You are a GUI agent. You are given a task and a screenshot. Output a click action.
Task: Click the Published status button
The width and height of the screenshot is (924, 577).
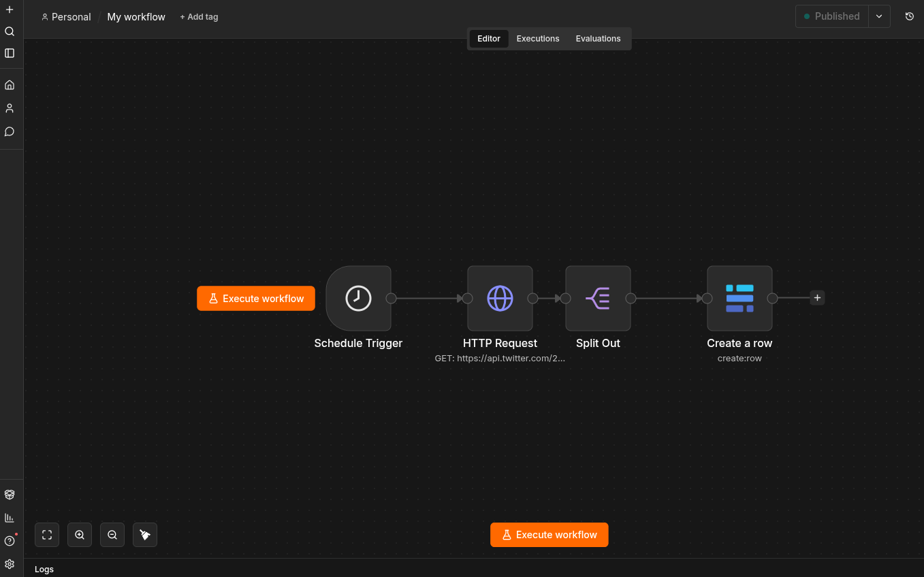coord(832,16)
